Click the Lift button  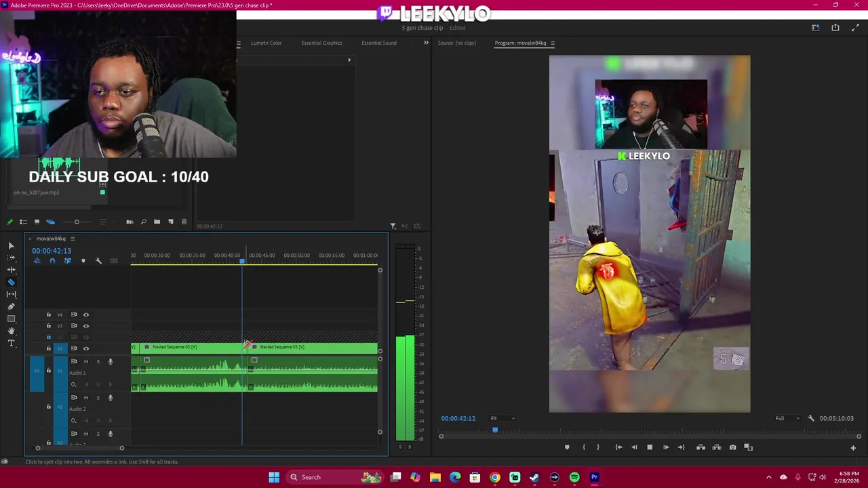pos(701,447)
